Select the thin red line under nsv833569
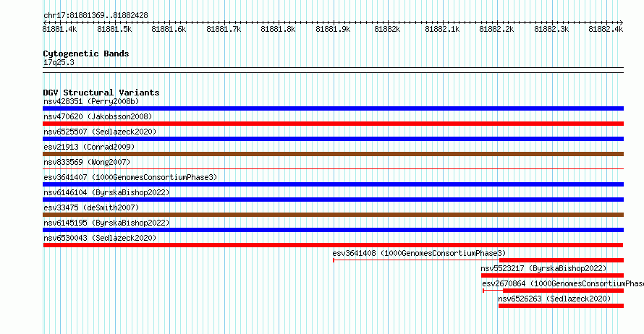Screen dimensions: 644x334 tap(333, 169)
